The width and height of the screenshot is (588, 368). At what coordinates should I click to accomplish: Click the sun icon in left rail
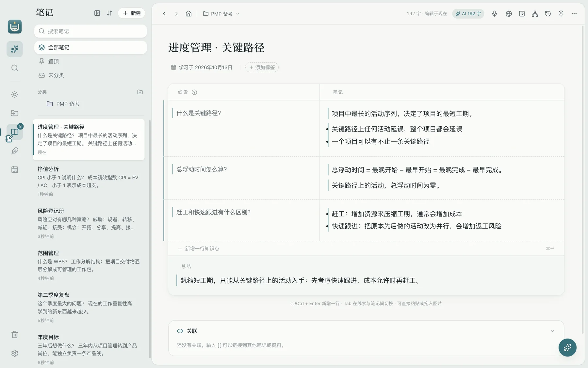pos(15,95)
